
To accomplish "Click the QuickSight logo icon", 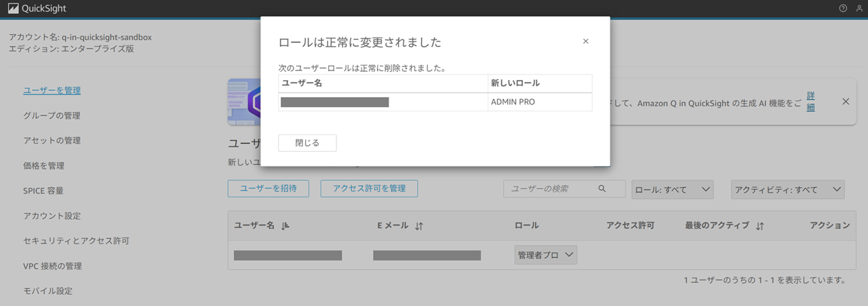I will [13, 9].
